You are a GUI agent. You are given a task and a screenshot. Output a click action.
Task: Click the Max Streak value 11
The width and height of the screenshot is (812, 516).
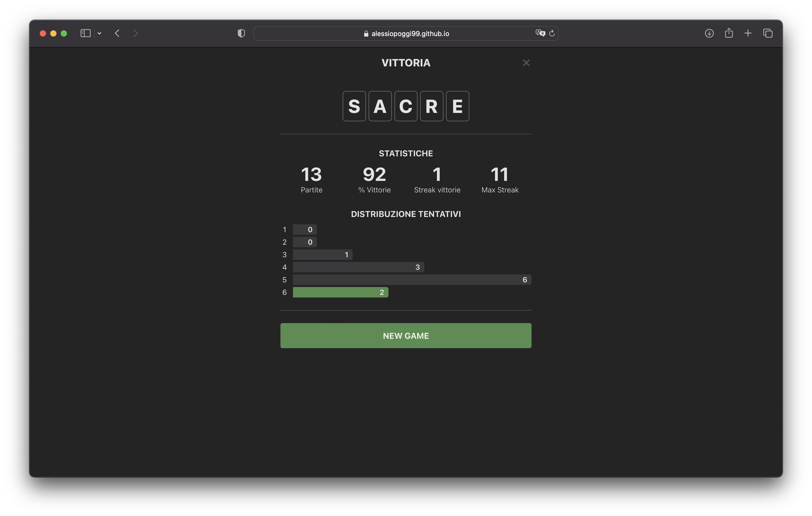pos(499,175)
